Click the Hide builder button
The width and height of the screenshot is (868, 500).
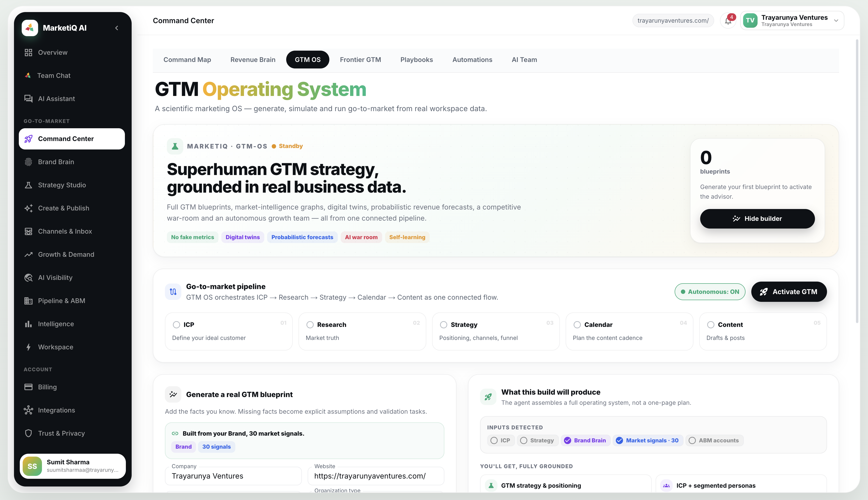pyautogui.click(x=757, y=219)
